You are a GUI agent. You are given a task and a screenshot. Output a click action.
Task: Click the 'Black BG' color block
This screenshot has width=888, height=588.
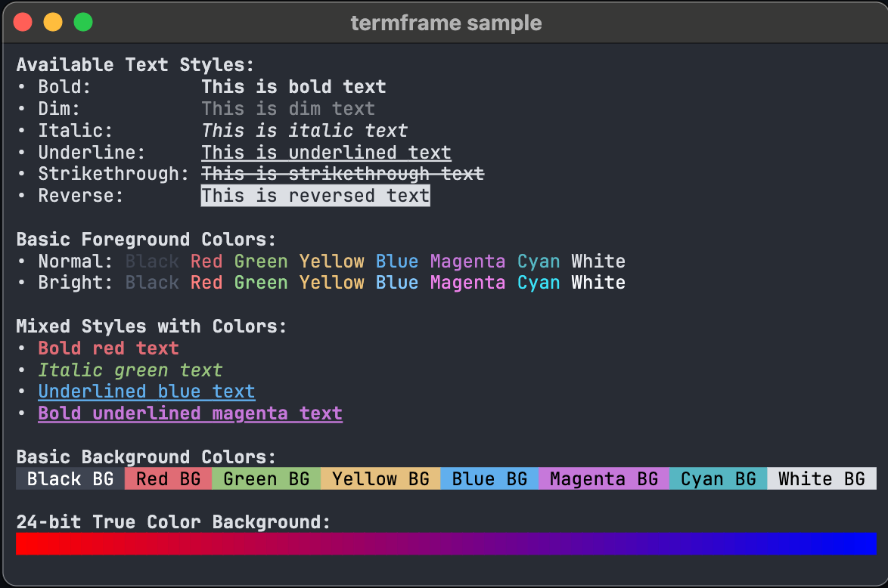coord(70,478)
